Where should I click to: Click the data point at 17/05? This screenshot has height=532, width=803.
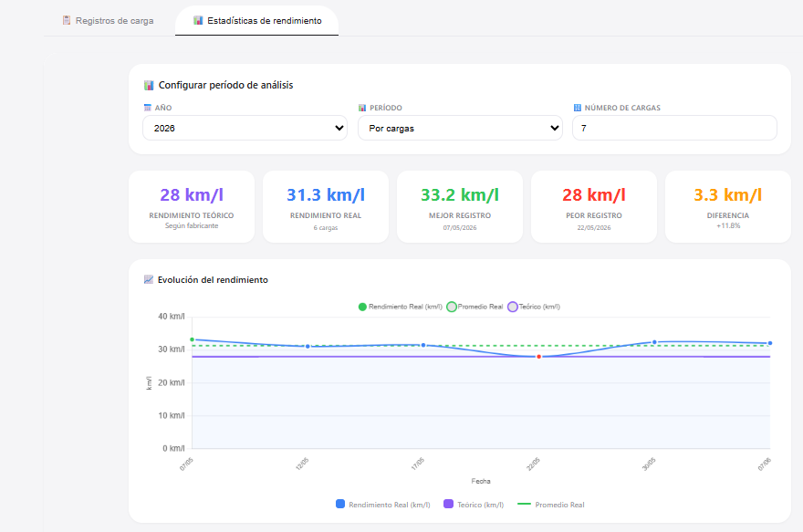(x=423, y=345)
